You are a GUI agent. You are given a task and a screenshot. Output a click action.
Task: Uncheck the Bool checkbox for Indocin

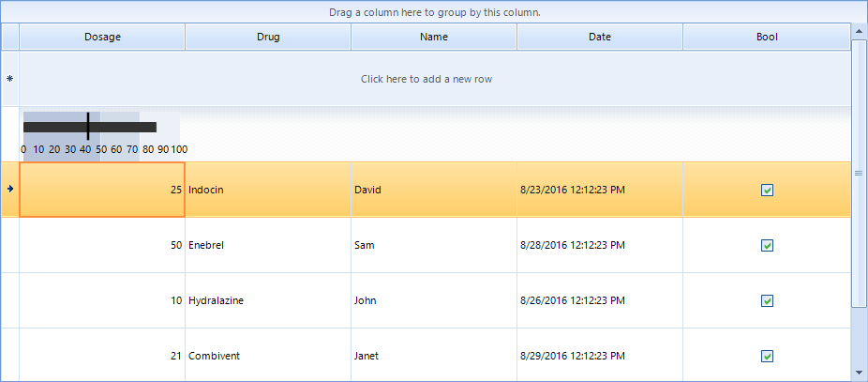click(x=767, y=190)
